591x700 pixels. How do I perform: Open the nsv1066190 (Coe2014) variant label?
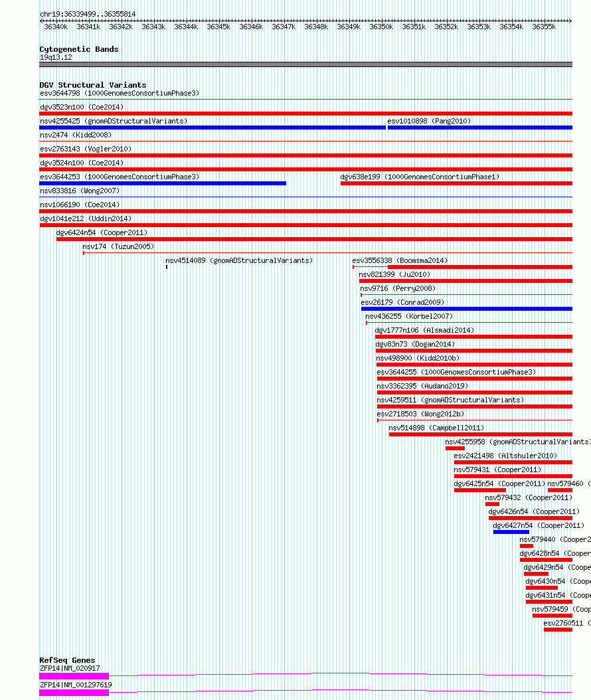point(80,205)
